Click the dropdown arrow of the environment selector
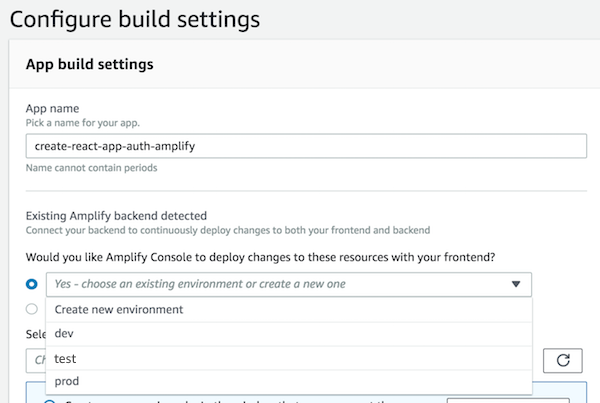The image size is (600, 403). click(516, 284)
